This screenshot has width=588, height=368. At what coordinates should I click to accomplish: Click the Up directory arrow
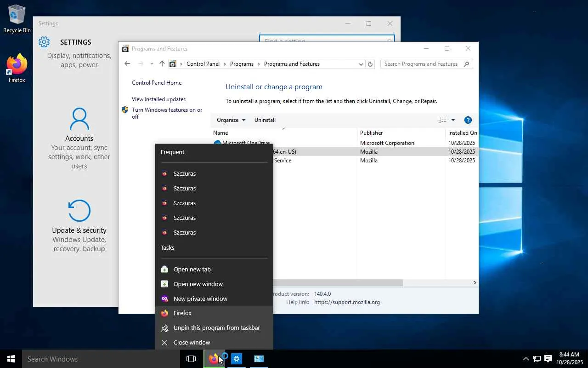click(162, 64)
